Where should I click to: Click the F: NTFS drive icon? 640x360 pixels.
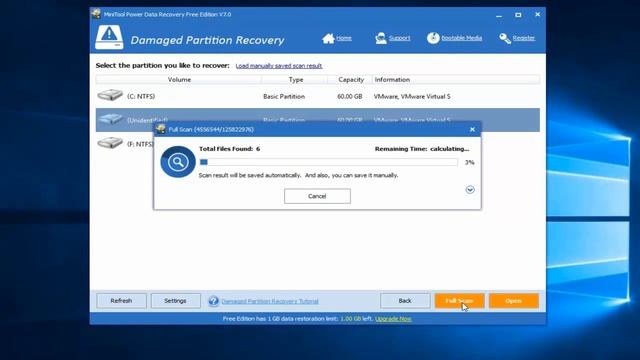point(110,142)
